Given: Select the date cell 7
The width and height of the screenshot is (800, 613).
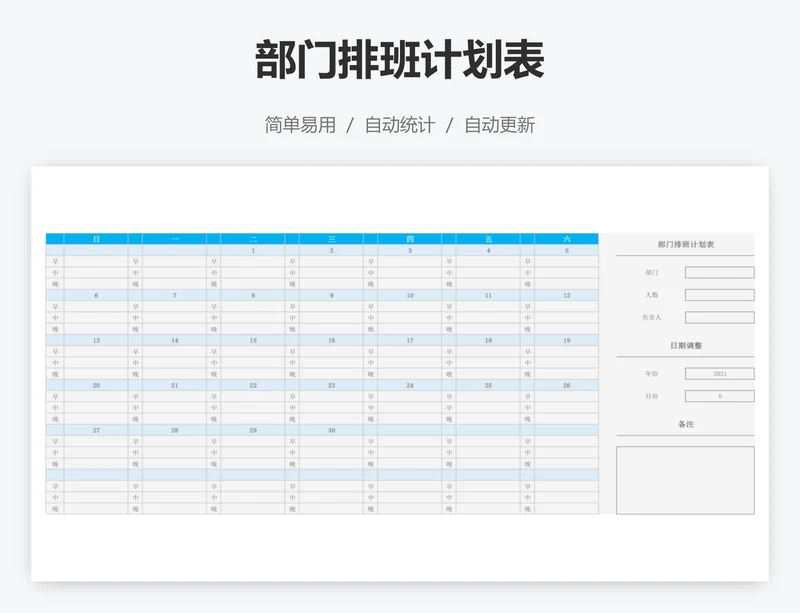Looking at the screenshot, I should pyautogui.click(x=174, y=296).
